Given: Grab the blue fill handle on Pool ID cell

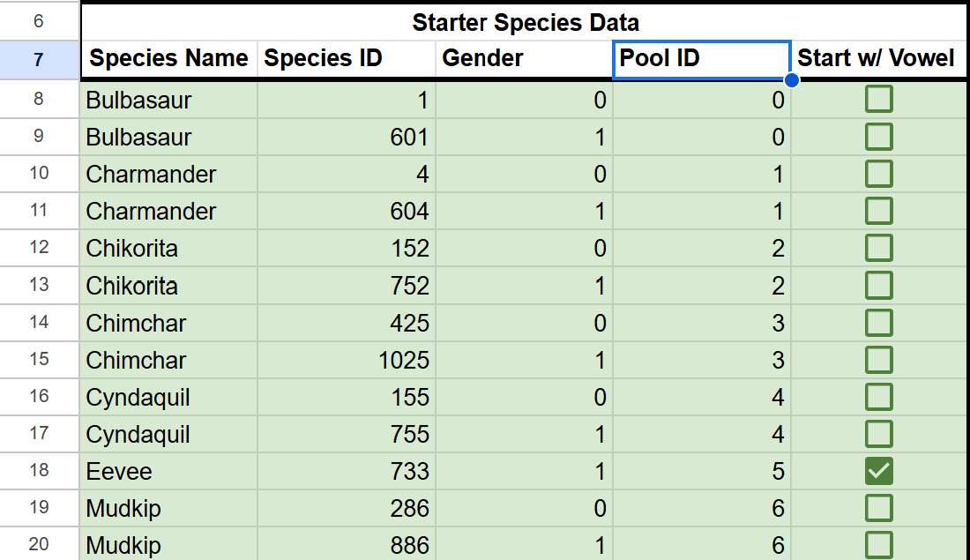Looking at the screenshot, I should (791, 80).
